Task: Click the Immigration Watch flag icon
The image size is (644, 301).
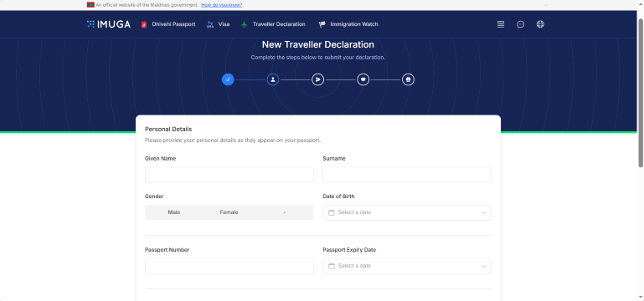Action: coord(322,24)
